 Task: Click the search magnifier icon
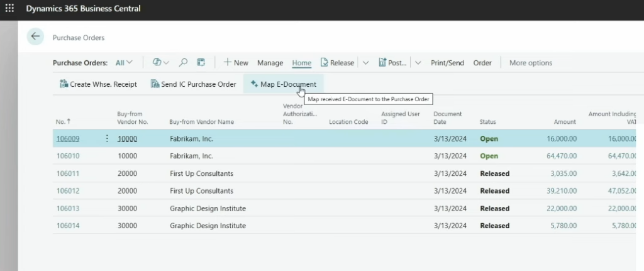coord(183,62)
